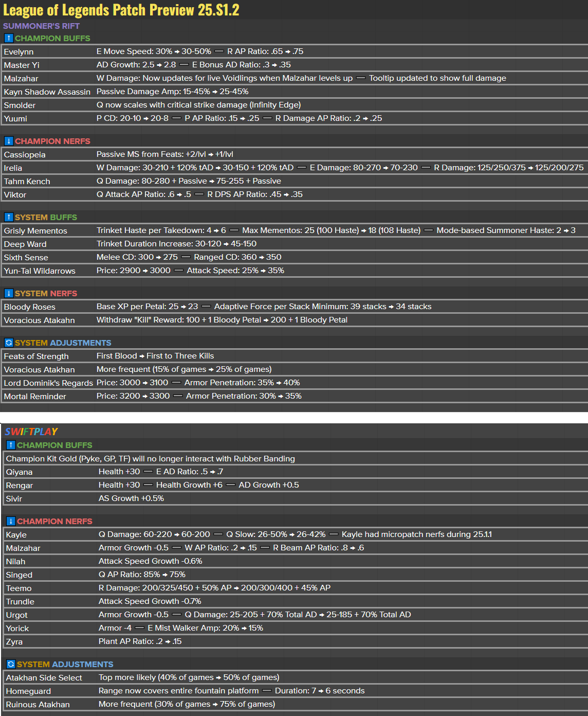Screen dimensions: 588x716
Task: Click the refresh icon beside Summoner's Rift System Adjustments
Action: [9, 343]
